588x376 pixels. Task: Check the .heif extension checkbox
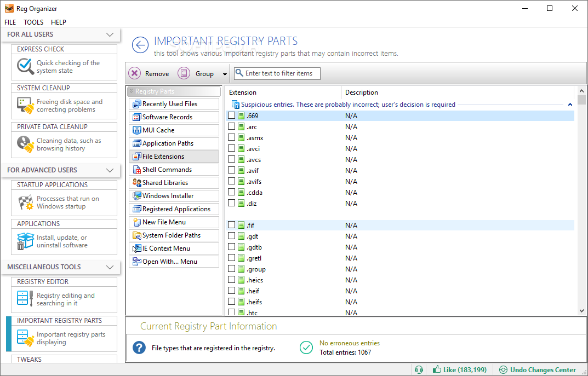click(x=232, y=290)
